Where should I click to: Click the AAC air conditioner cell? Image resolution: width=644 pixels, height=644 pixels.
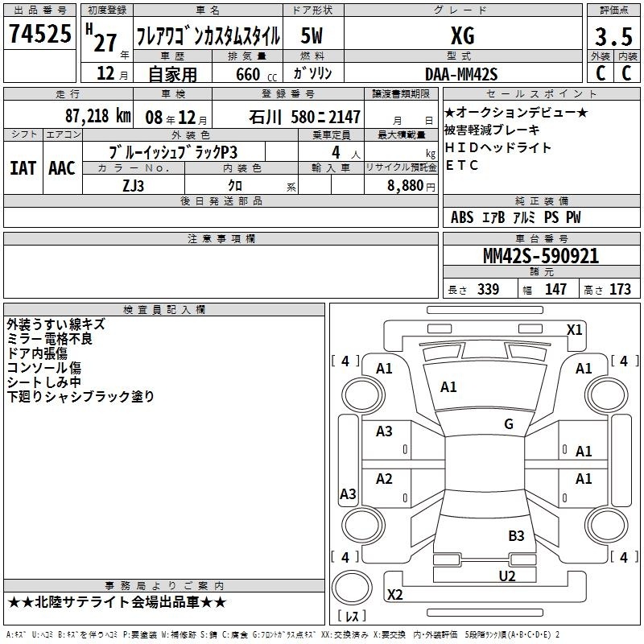click(62, 168)
